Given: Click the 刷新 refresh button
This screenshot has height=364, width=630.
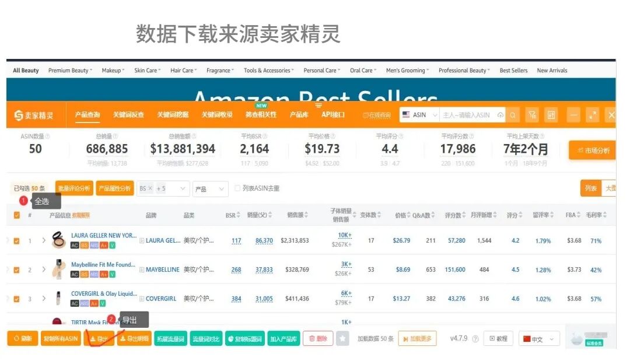Looking at the screenshot, I should [x=23, y=339].
